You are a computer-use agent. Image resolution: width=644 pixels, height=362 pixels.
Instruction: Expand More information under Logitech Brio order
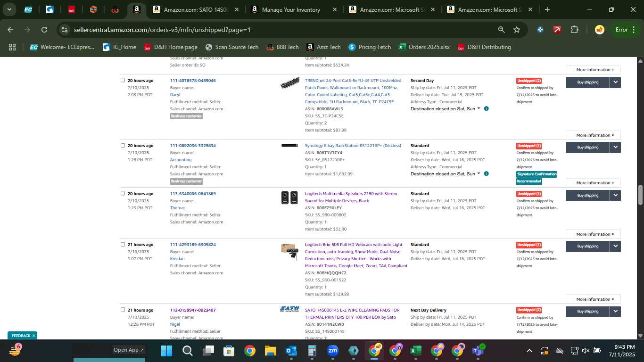(x=593, y=299)
